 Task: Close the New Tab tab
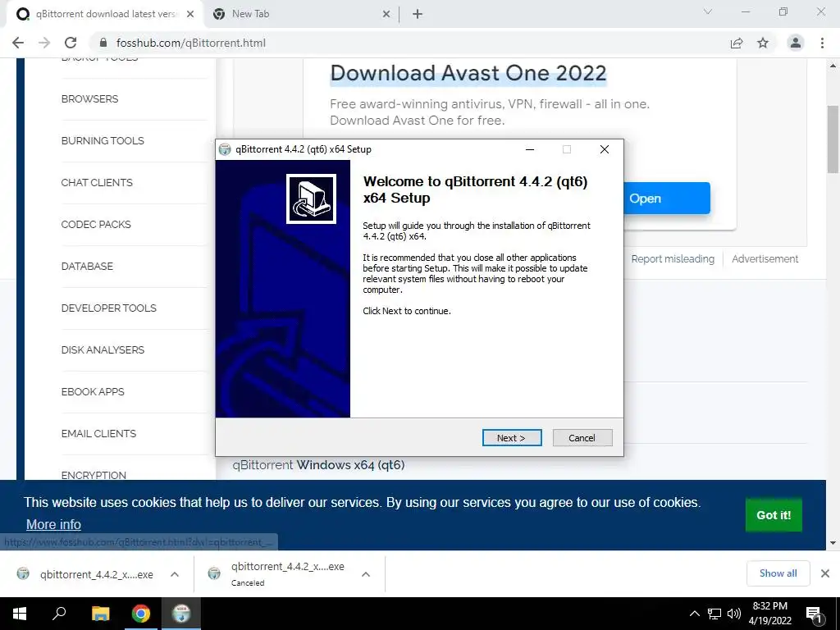click(x=386, y=14)
